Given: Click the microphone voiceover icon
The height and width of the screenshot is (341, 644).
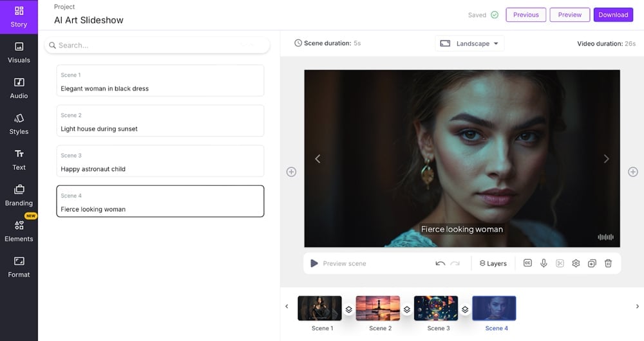Looking at the screenshot, I should [544, 263].
